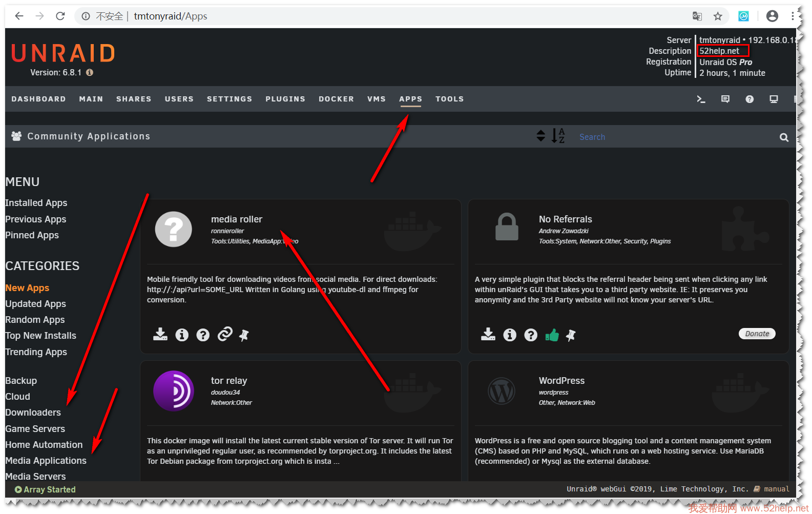Open the TOOLS tab
This screenshot has height=514, width=812.
tap(450, 99)
